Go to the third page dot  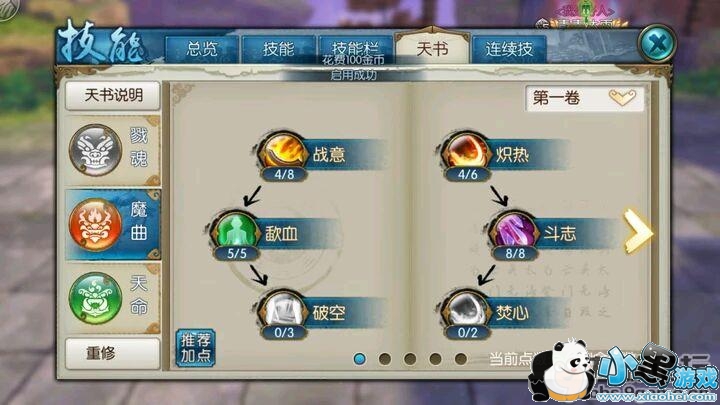click(410, 359)
